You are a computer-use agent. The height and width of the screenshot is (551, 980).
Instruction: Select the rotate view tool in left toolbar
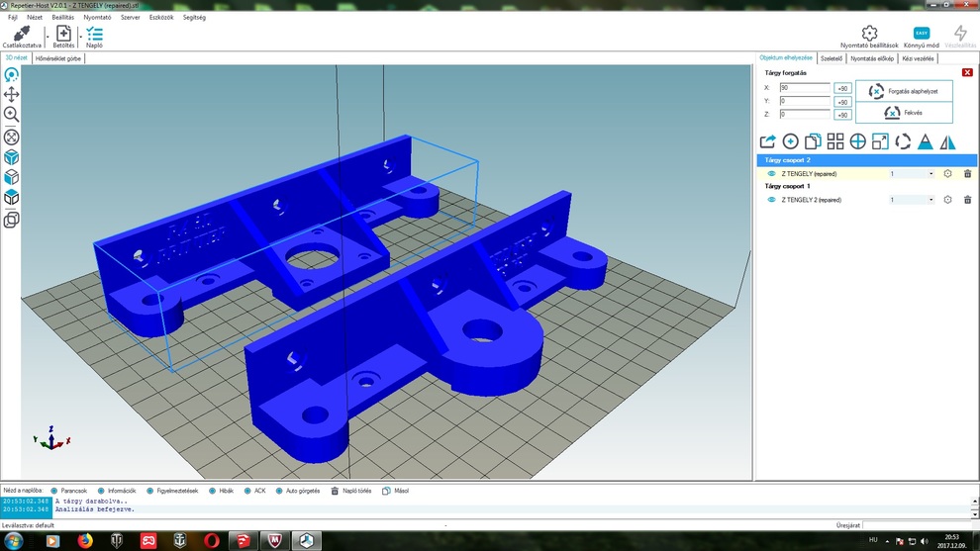[x=12, y=74]
